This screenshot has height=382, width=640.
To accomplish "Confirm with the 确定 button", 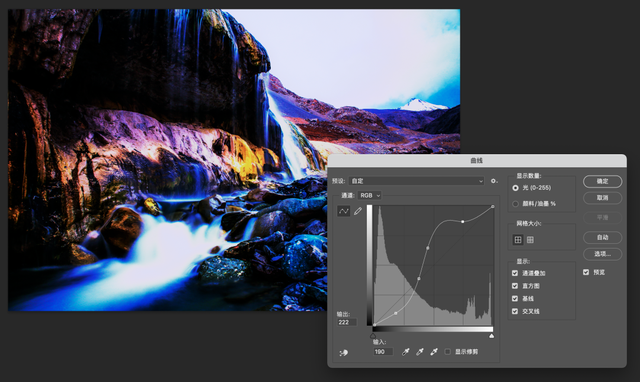I will pyautogui.click(x=602, y=181).
